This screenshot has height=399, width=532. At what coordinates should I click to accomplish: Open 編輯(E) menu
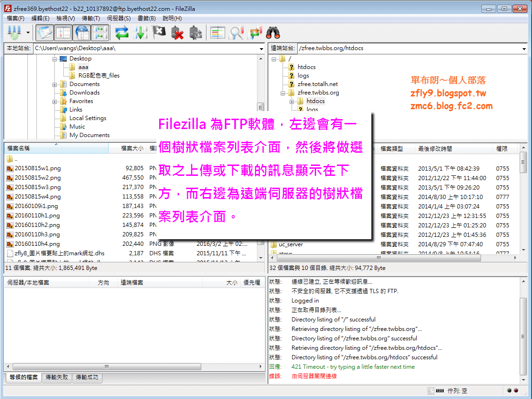click(40, 18)
